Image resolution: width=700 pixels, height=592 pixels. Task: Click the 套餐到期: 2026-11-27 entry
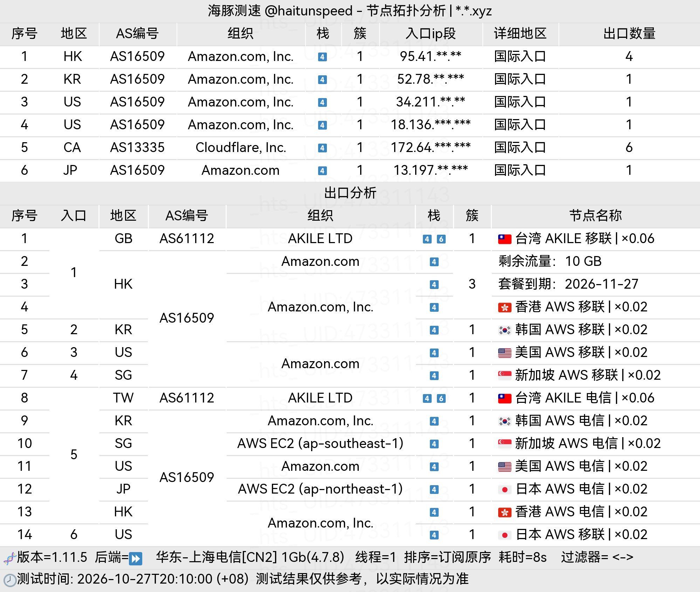coord(568,284)
